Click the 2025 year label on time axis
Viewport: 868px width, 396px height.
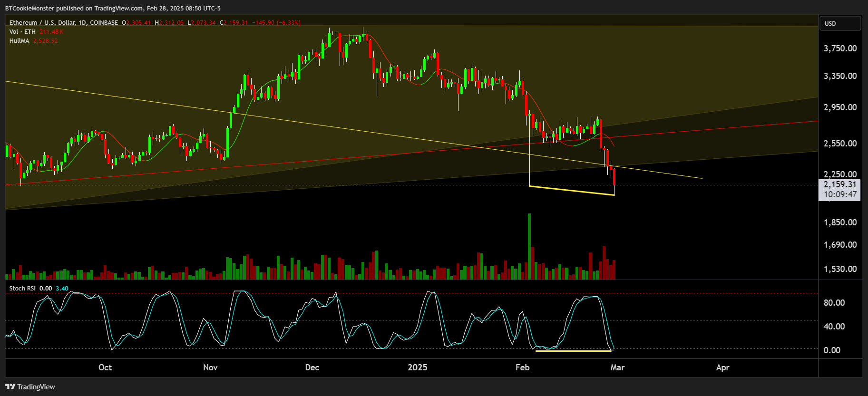(x=418, y=367)
